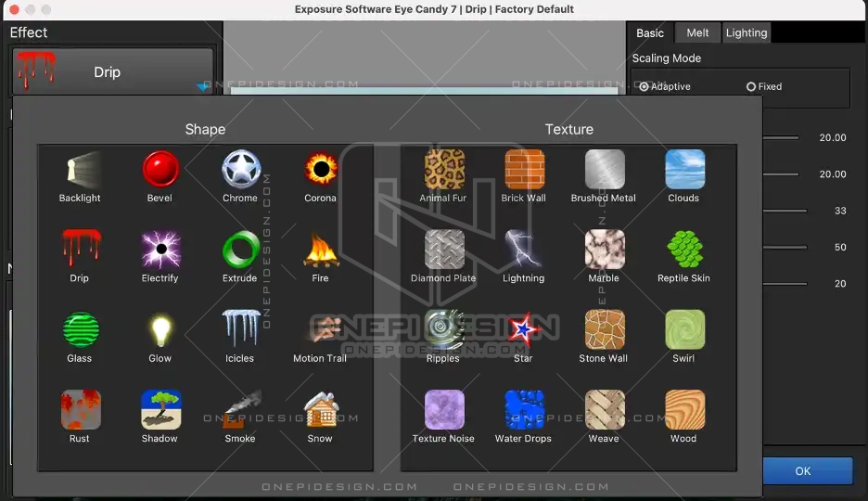Pick the Reptile Skin texture
This screenshot has height=501, width=868.
coord(684,250)
